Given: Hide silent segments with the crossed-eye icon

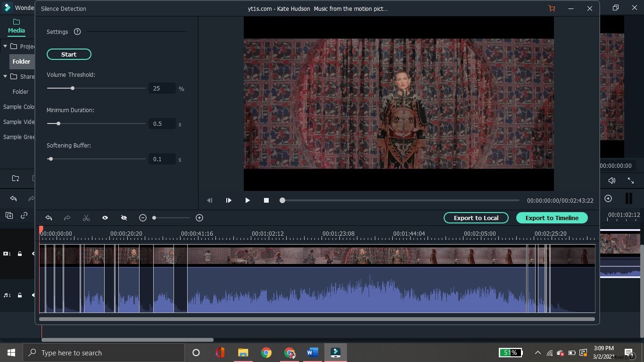Looking at the screenshot, I should point(124,218).
